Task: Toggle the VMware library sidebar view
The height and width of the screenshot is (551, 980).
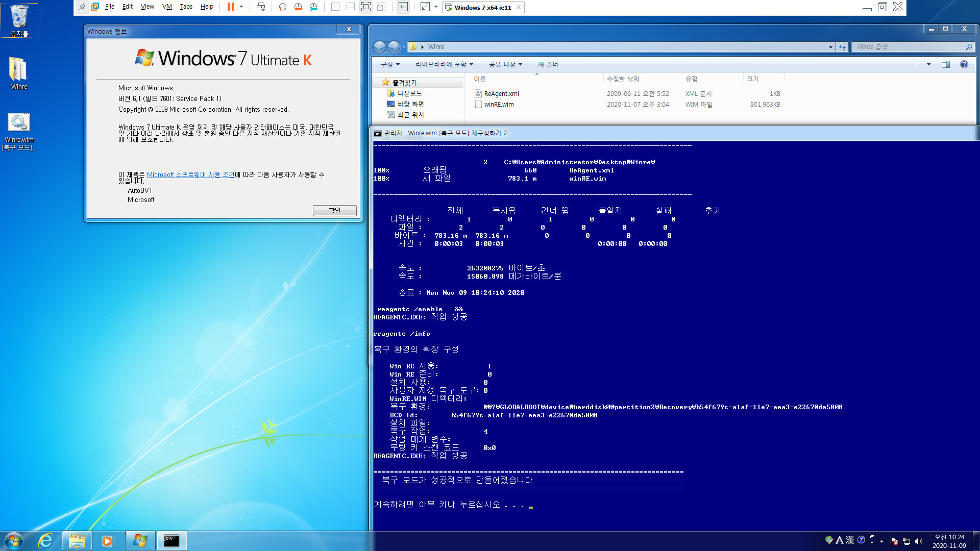Action: tap(335, 7)
